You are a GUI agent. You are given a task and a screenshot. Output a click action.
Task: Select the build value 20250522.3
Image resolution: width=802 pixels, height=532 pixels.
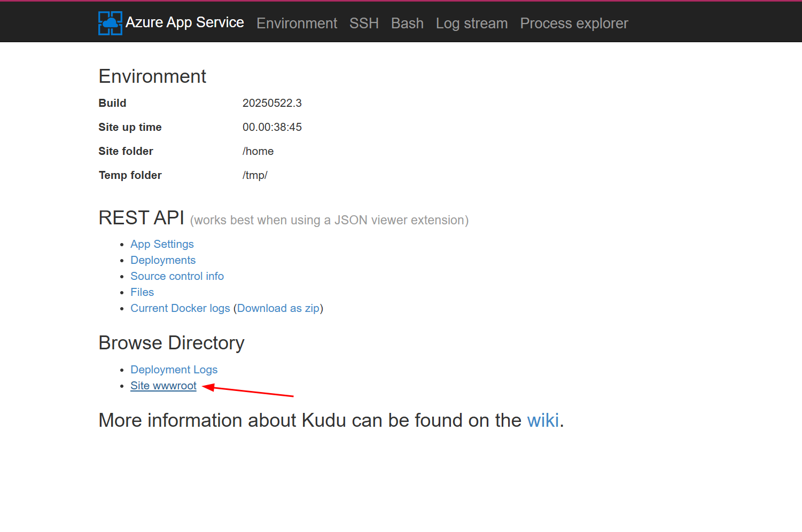[x=272, y=103]
